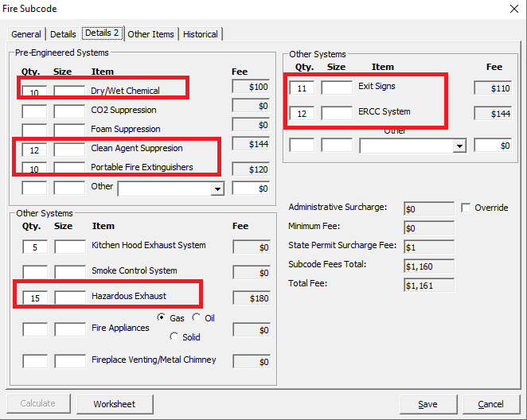Click the CO2 Suppression quantity field

click(34, 111)
